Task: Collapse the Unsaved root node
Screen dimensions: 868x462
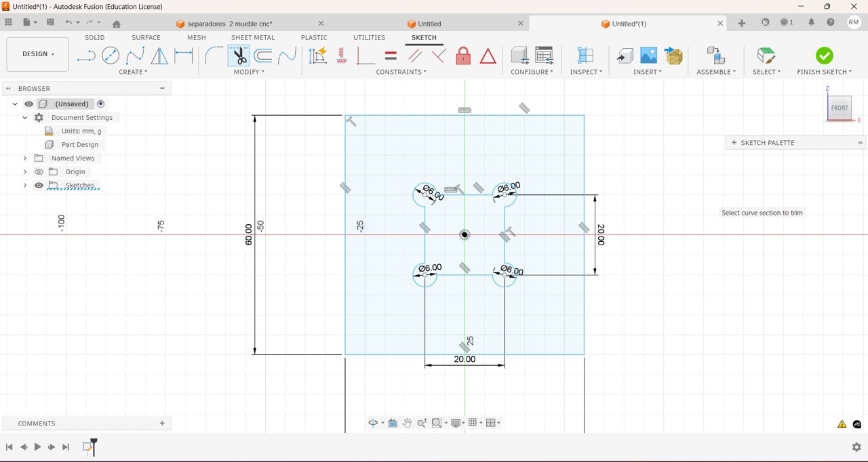Action: [15, 104]
